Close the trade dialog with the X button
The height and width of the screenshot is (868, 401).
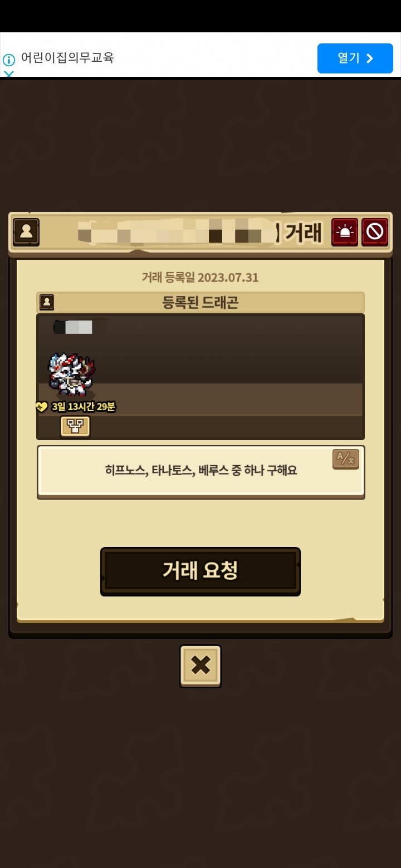point(200,665)
